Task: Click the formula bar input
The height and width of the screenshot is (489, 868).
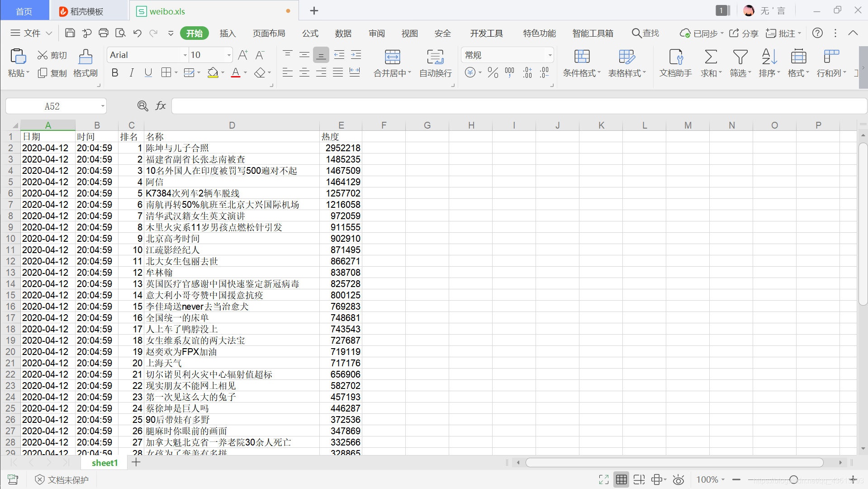Action: pos(519,106)
